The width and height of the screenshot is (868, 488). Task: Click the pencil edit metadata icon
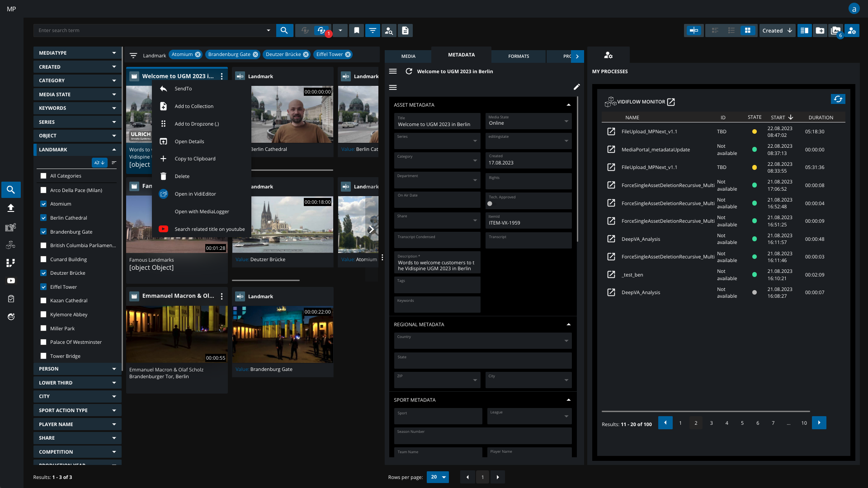pyautogui.click(x=576, y=87)
